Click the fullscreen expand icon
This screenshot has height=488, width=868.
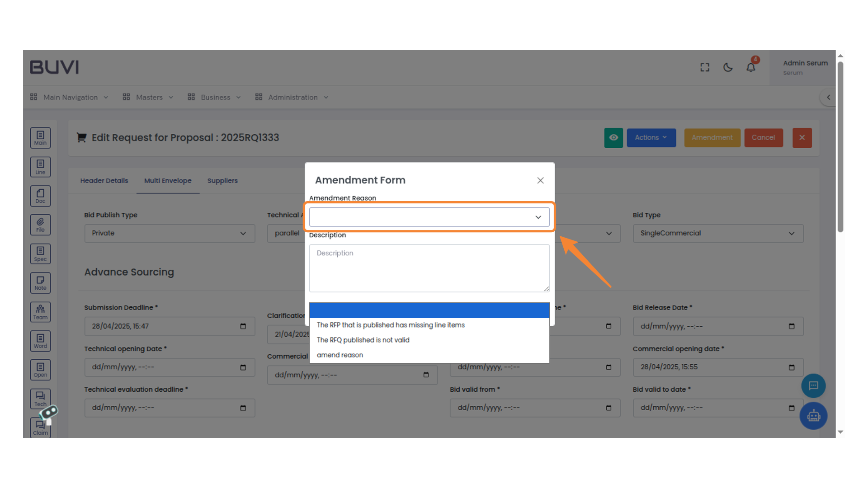click(x=704, y=68)
